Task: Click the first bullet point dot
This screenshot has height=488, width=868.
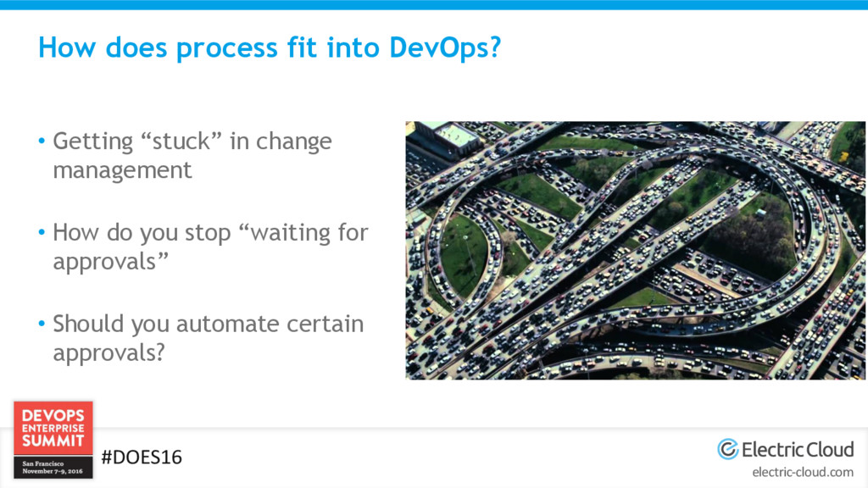Action: tap(41, 141)
